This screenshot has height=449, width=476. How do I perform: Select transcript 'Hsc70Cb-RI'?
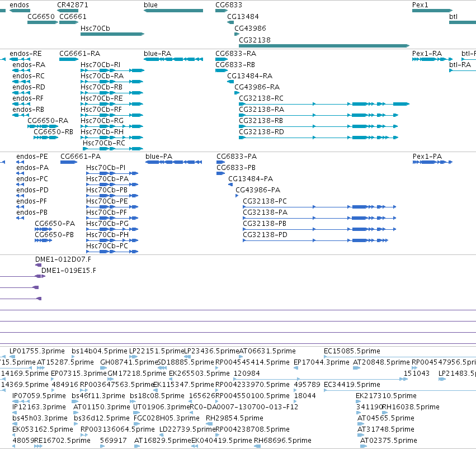100,65
